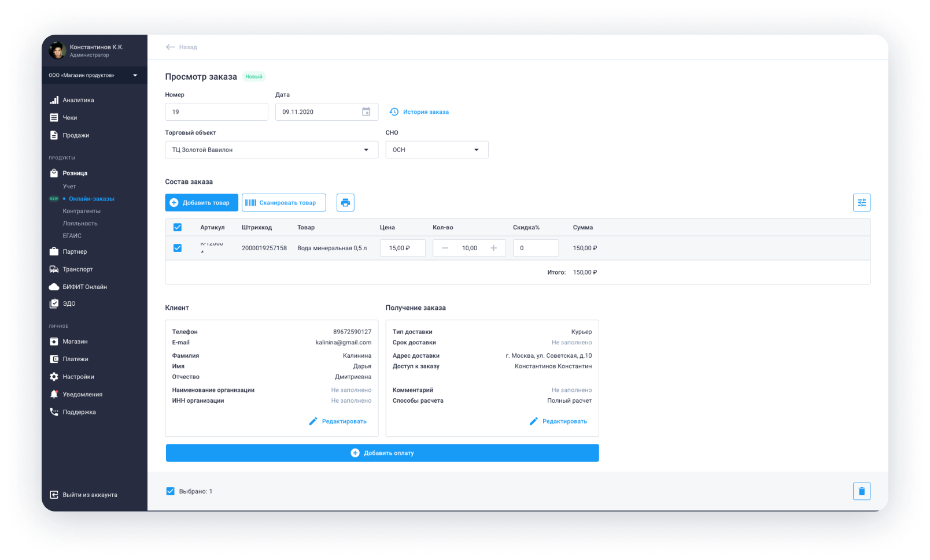Click the Штрихкод column header

[x=257, y=228]
